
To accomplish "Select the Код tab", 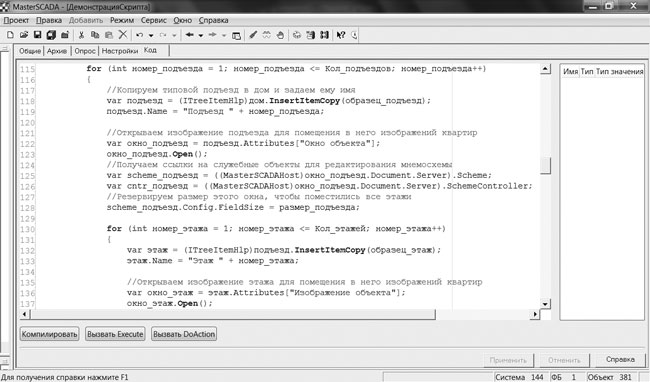I will tap(150, 50).
